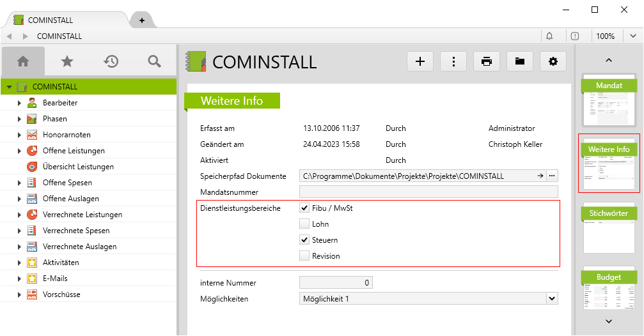The image size is (644, 336).
Task: Open the favorites star tab
Action: pyautogui.click(x=67, y=61)
